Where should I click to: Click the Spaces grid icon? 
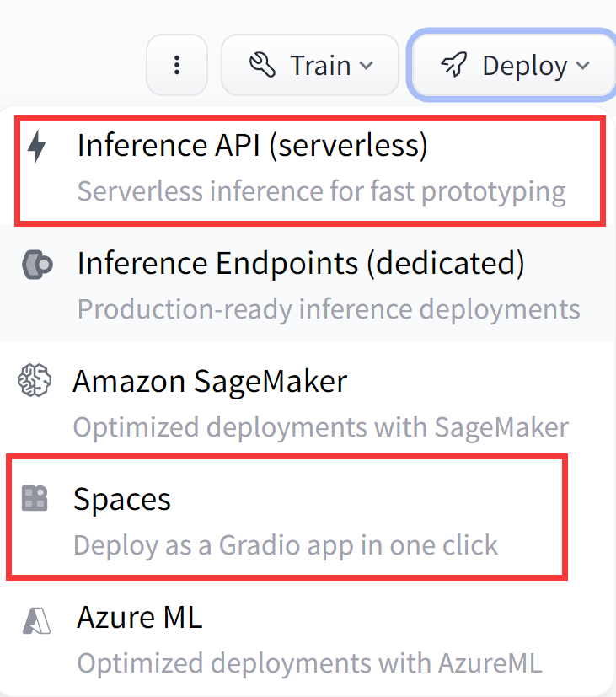click(x=35, y=499)
